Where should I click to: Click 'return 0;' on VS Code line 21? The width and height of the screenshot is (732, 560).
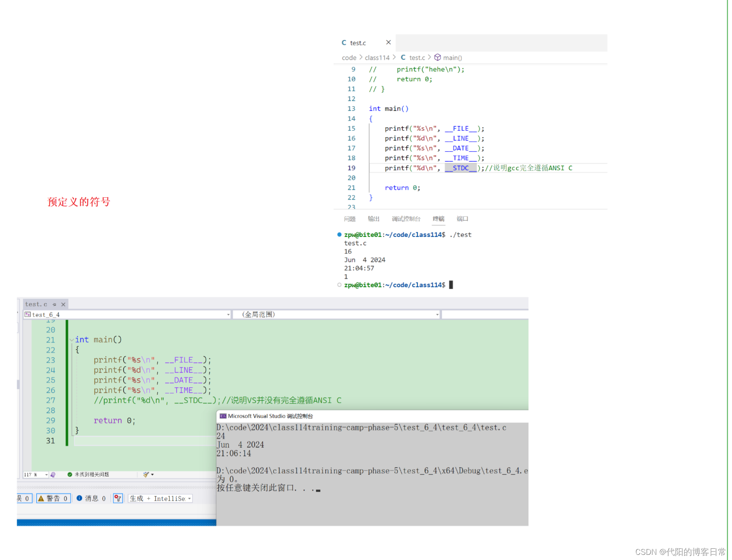pyautogui.click(x=402, y=188)
